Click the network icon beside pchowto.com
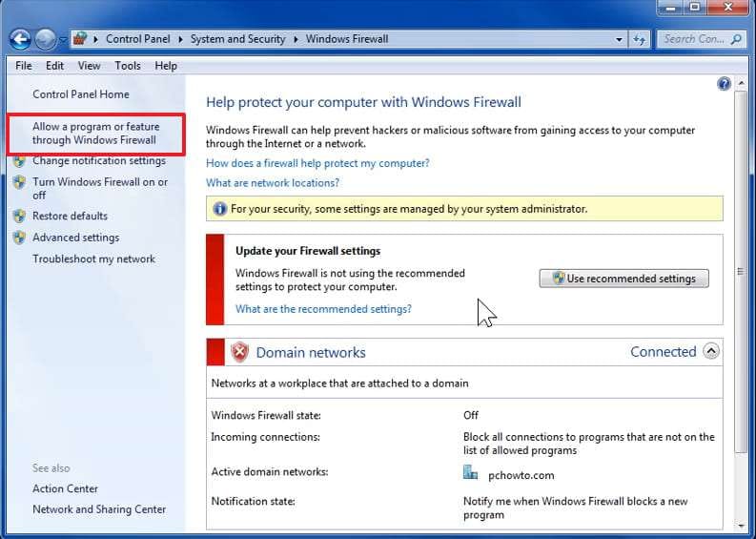 pos(470,472)
